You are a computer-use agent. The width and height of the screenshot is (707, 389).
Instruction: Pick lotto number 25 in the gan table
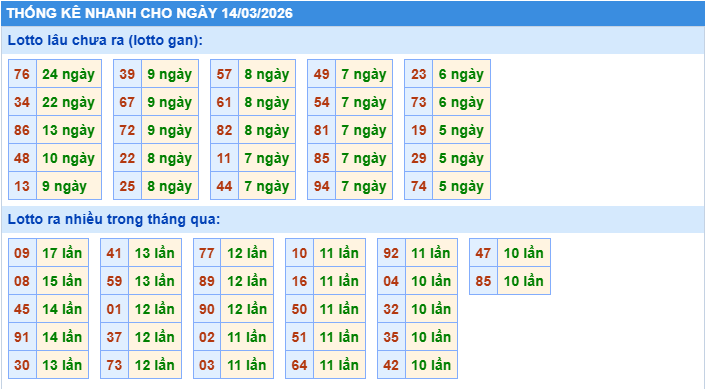pos(128,186)
